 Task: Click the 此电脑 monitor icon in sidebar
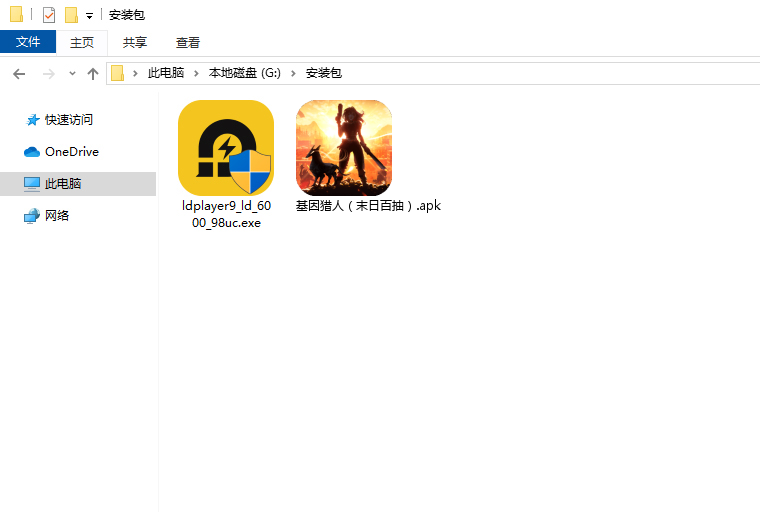click(32, 184)
